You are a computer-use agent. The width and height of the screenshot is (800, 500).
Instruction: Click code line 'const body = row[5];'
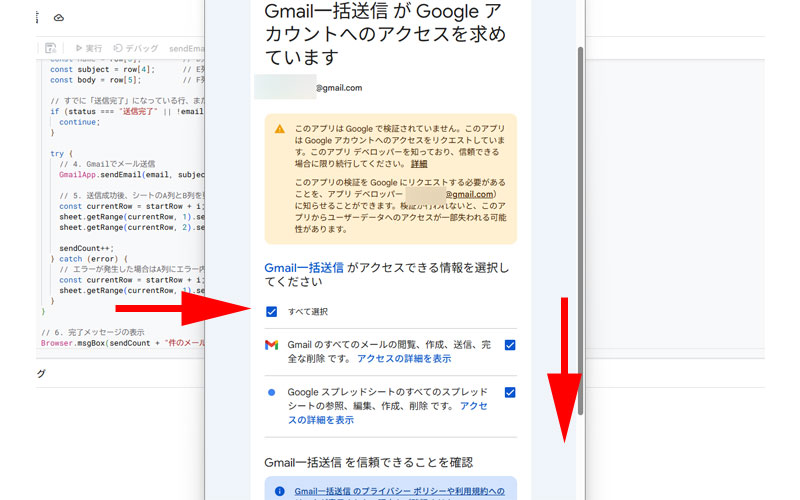(95, 80)
